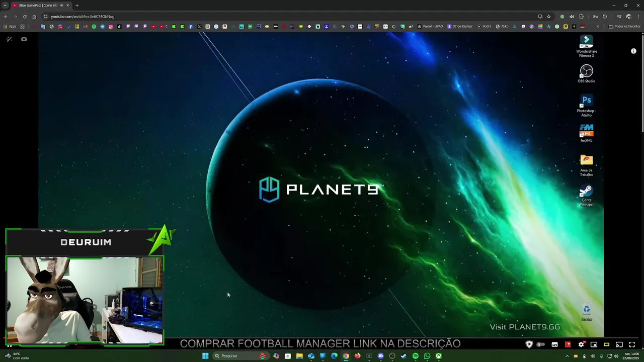Image resolution: width=644 pixels, height=362 pixels.
Task: Open Chrome history clock icon
Action: tap(605, 16)
